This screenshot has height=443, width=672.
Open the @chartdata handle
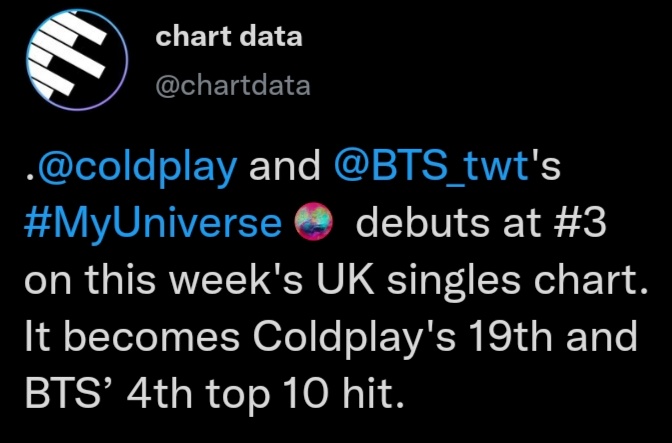(233, 86)
